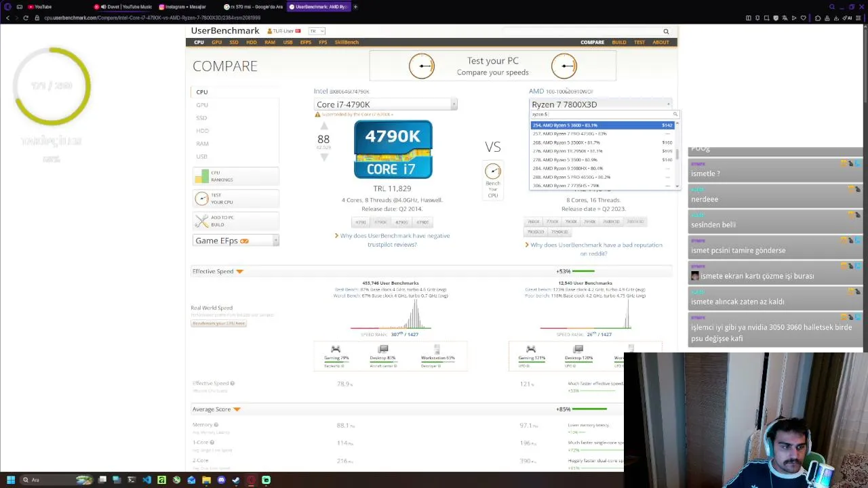Select RAM in the left sidebar

[202, 144]
